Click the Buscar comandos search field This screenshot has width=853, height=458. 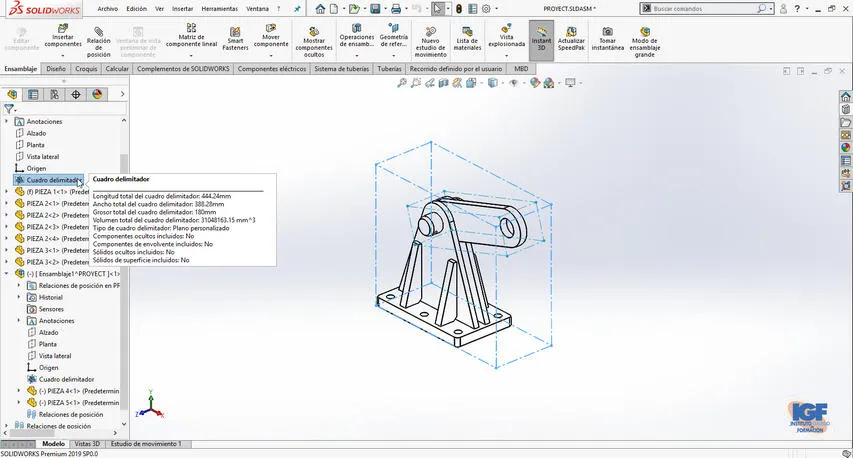pyautogui.click(x=706, y=9)
